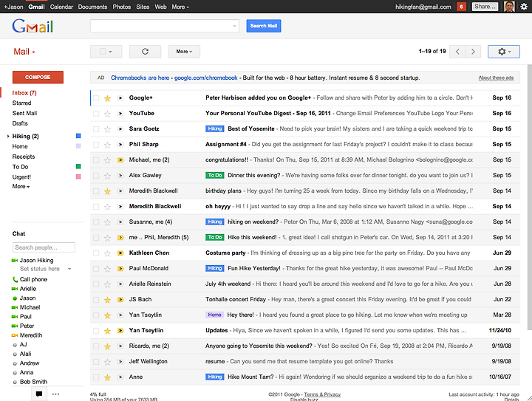This screenshot has width=532, height=401.
Task: Open the More actions dropdown in toolbar
Action: [184, 52]
